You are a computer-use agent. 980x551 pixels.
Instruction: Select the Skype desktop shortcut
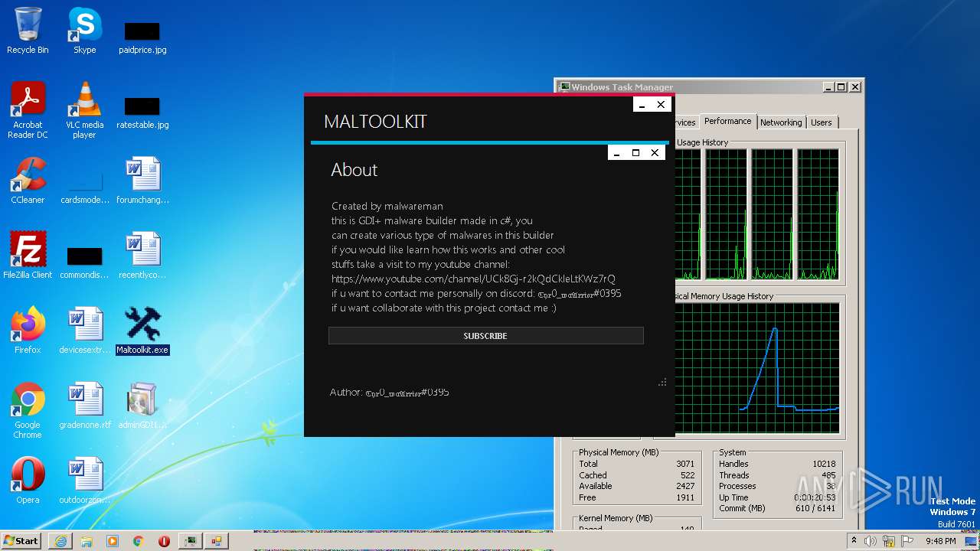tap(84, 31)
